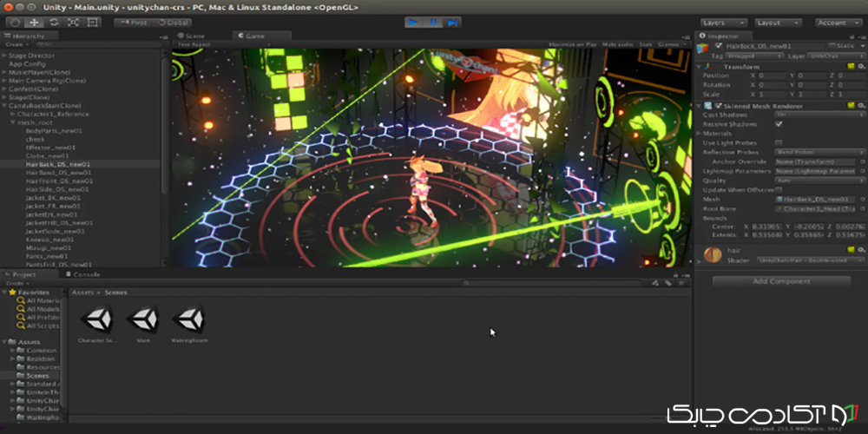Image resolution: width=868 pixels, height=434 pixels.
Task: Open the Main scene asset thumbnail
Action: point(143,319)
